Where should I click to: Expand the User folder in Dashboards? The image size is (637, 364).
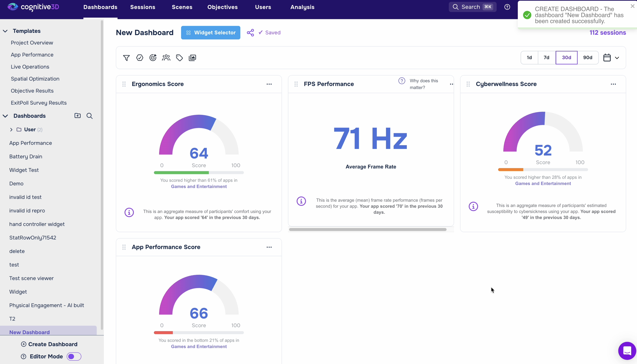point(11,130)
